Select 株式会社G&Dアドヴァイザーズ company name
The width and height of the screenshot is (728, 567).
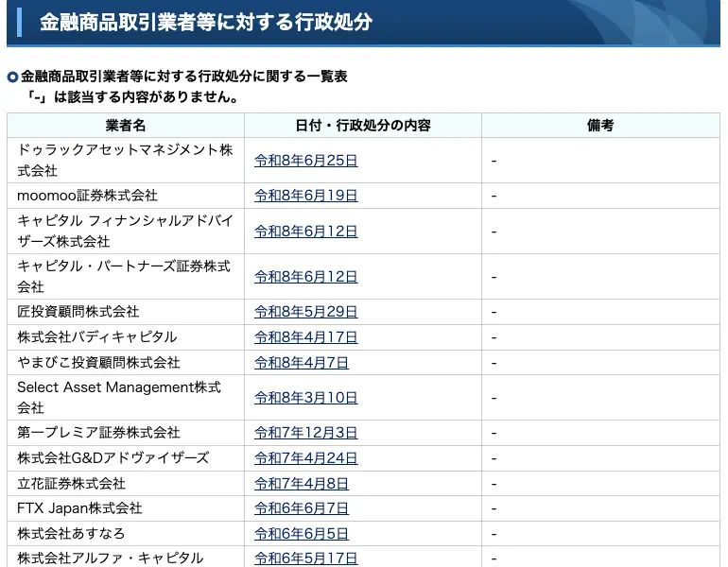[113, 458]
